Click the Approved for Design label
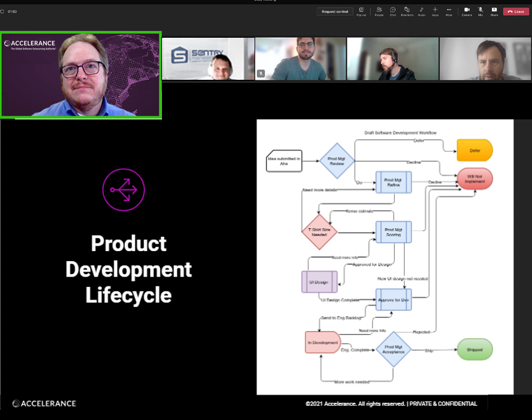This screenshot has width=532, height=420. pos(372,264)
